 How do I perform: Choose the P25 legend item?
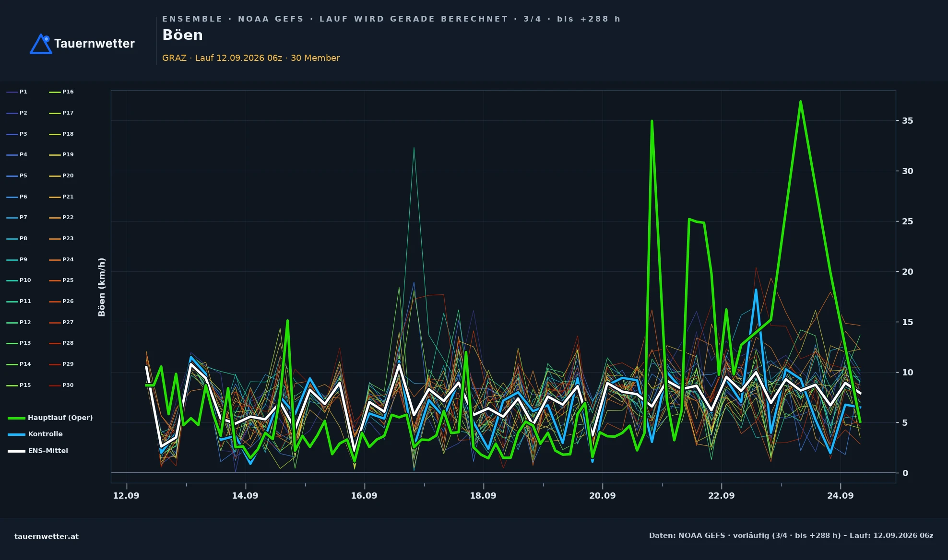coord(61,280)
